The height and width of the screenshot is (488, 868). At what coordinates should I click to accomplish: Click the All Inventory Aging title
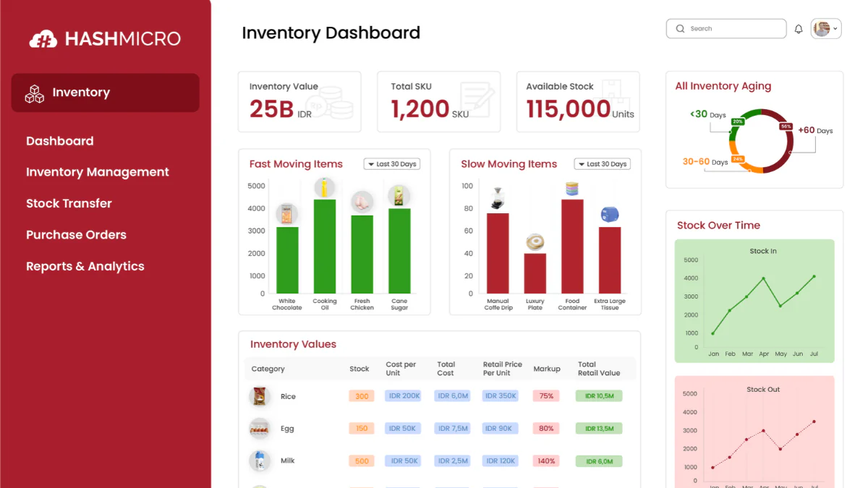pos(723,86)
